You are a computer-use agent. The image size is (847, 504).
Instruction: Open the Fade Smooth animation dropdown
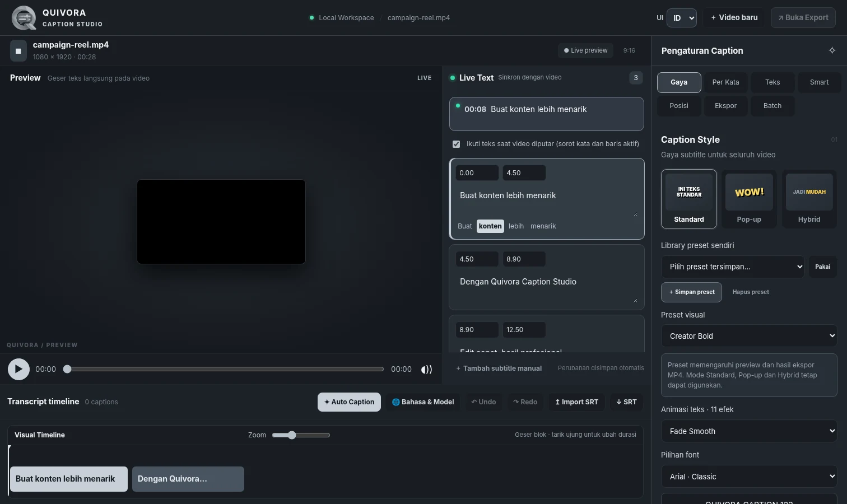[749, 431]
